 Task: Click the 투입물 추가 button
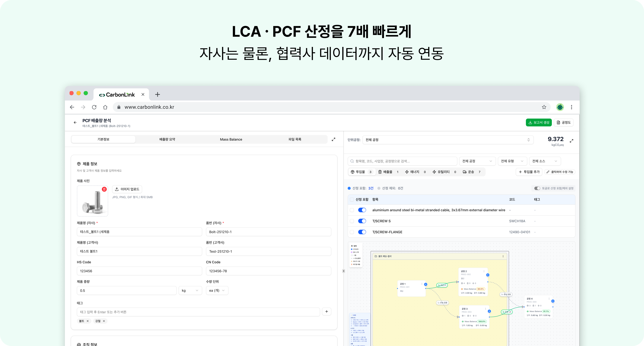(529, 172)
